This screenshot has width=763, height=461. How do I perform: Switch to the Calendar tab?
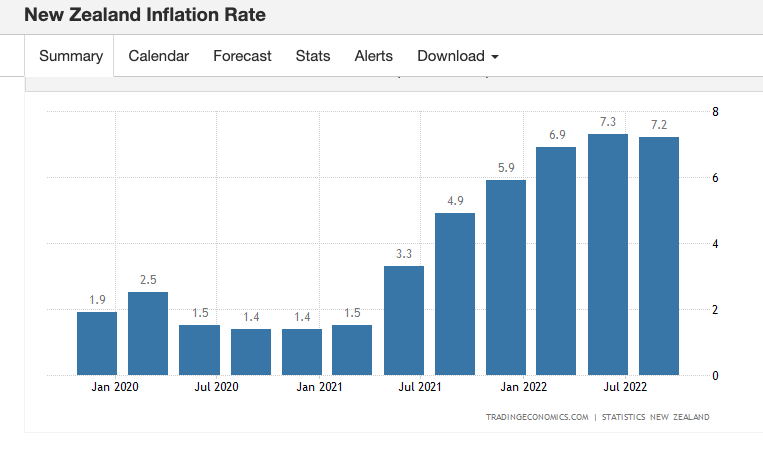158,56
